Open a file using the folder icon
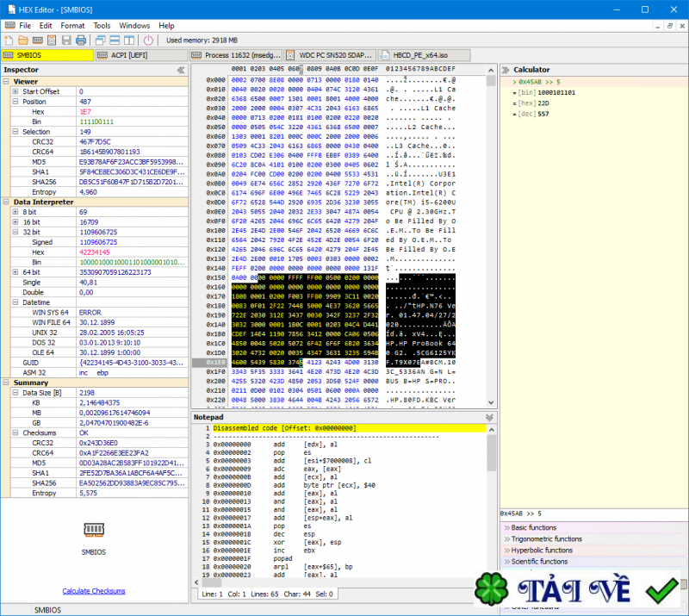Image resolution: width=689 pixels, height=616 pixels. (23, 40)
